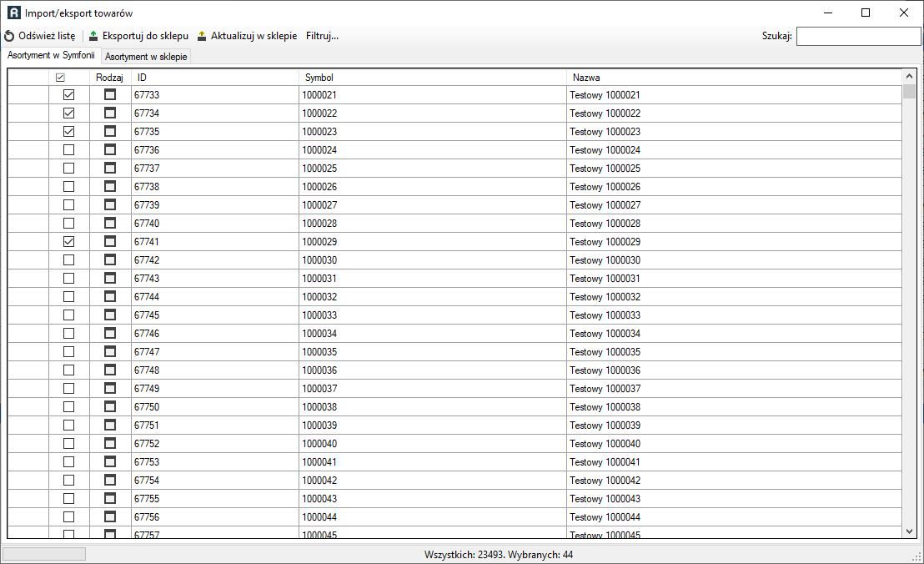Uncheck the checkbox for row 67733
The image size is (924, 564).
69,94
